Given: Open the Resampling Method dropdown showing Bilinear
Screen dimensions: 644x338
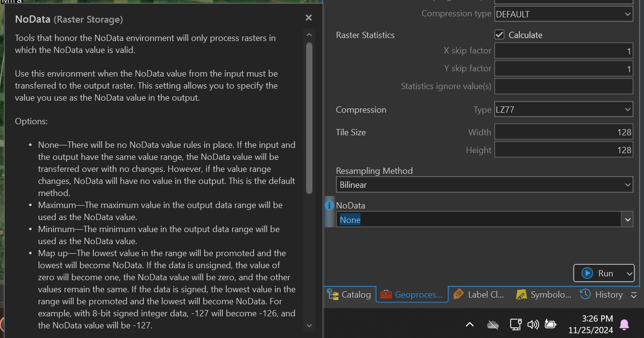Looking at the screenshot, I should pyautogui.click(x=627, y=184).
